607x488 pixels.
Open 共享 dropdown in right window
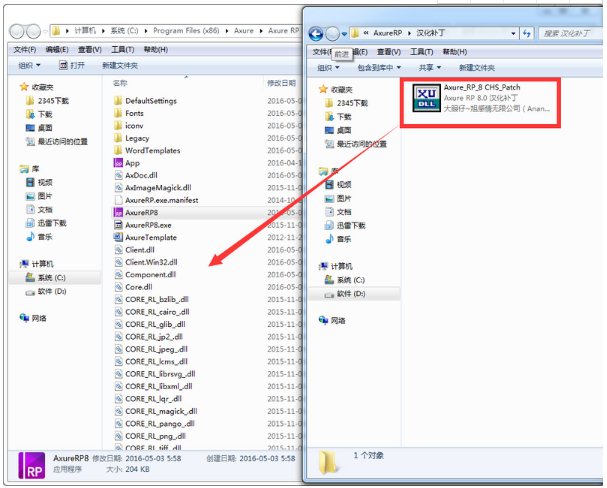pos(430,68)
